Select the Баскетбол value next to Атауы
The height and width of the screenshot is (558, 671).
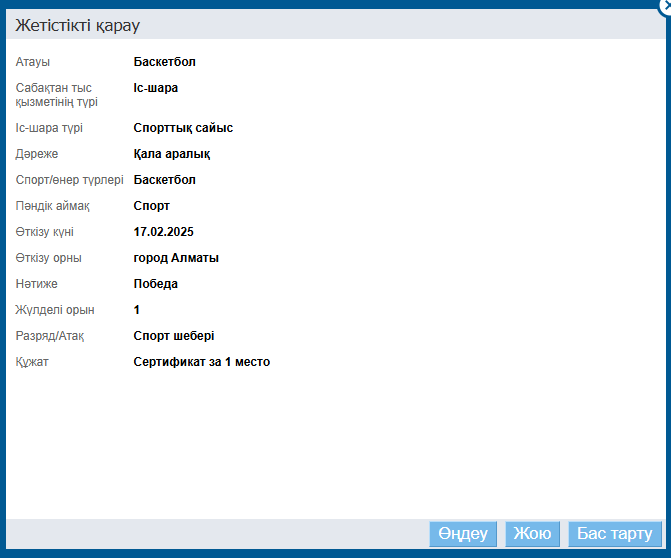click(x=165, y=62)
